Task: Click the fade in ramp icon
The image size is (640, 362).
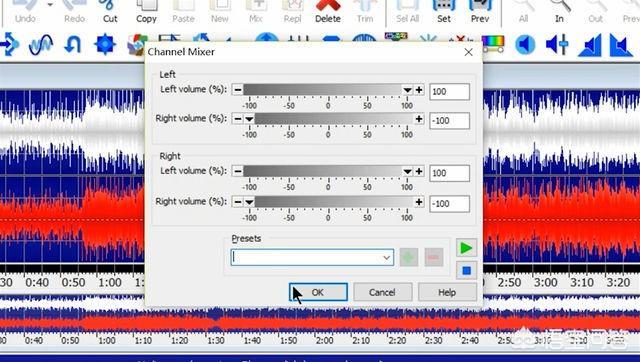Action: (590, 45)
